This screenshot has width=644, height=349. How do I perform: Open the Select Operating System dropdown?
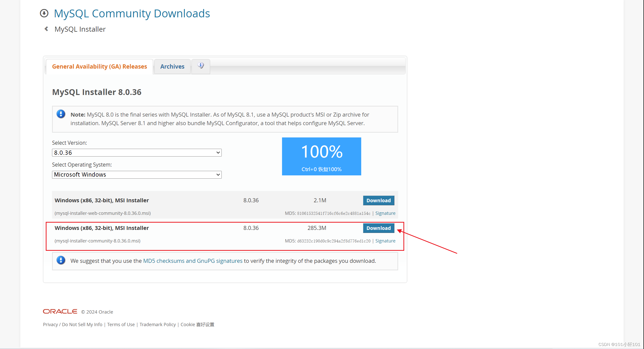pos(137,175)
